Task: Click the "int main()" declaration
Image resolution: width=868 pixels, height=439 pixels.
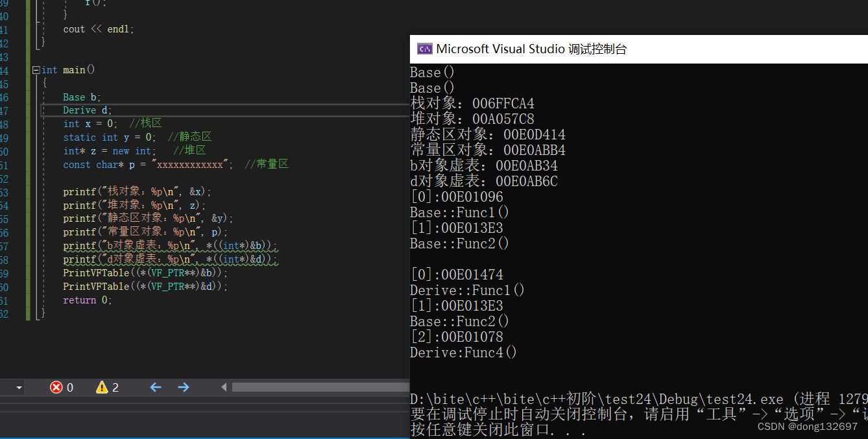Action: pyautogui.click(x=68, y=70)
